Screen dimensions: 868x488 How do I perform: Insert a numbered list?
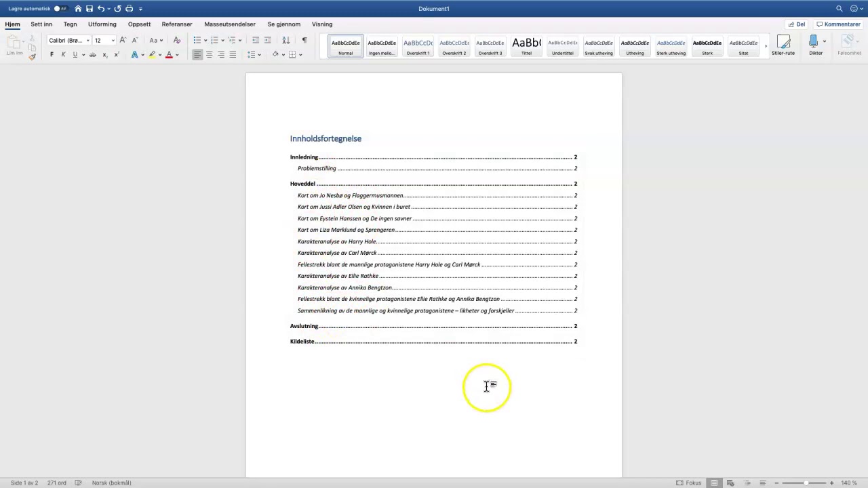(214, 41)
